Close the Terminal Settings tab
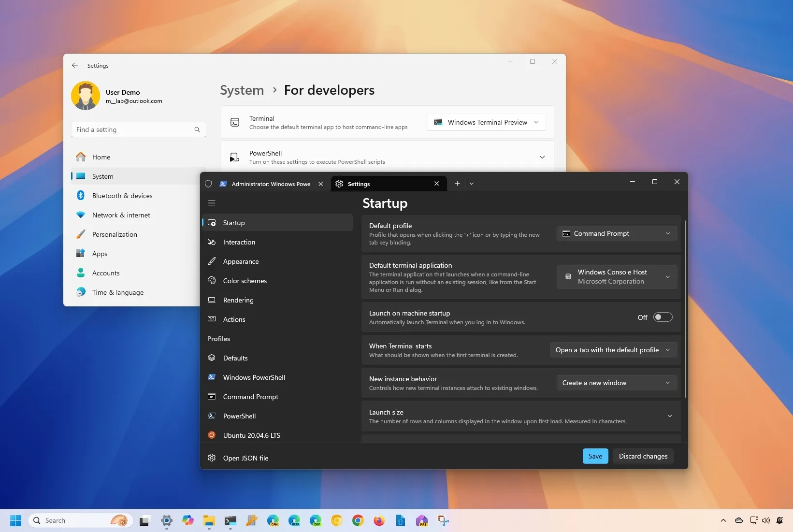The width and height of the screenshot is (793, 532). [436, 184]
